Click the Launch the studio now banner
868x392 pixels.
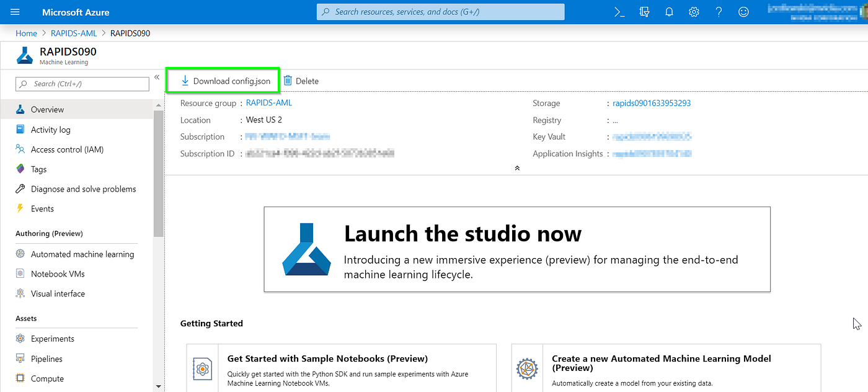pyautogui.click(x=517, y=249)
